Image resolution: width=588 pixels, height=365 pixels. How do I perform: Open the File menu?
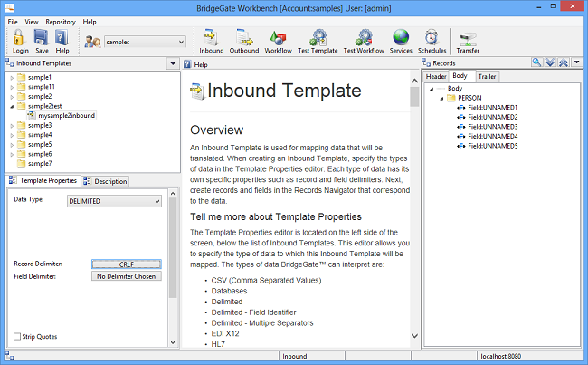pos(13,22)
